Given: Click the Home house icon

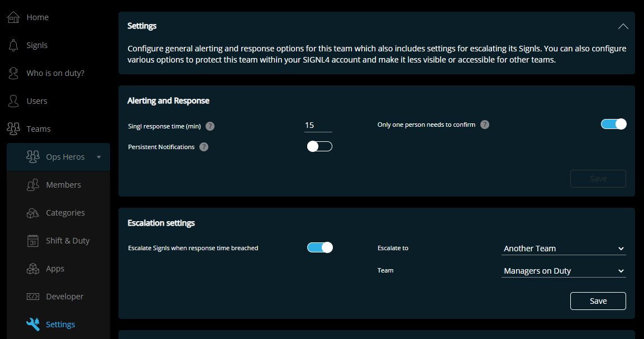Looking at the screenshot, I should pos(13,17).
